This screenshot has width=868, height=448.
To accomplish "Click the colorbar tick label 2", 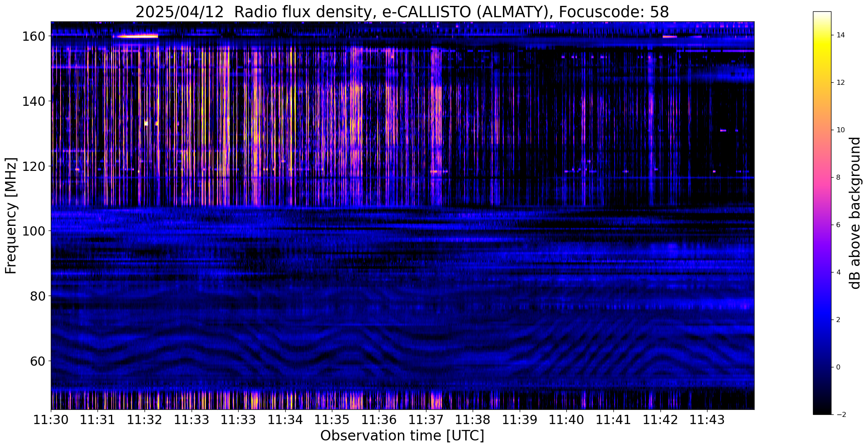I will click(839, 320).
